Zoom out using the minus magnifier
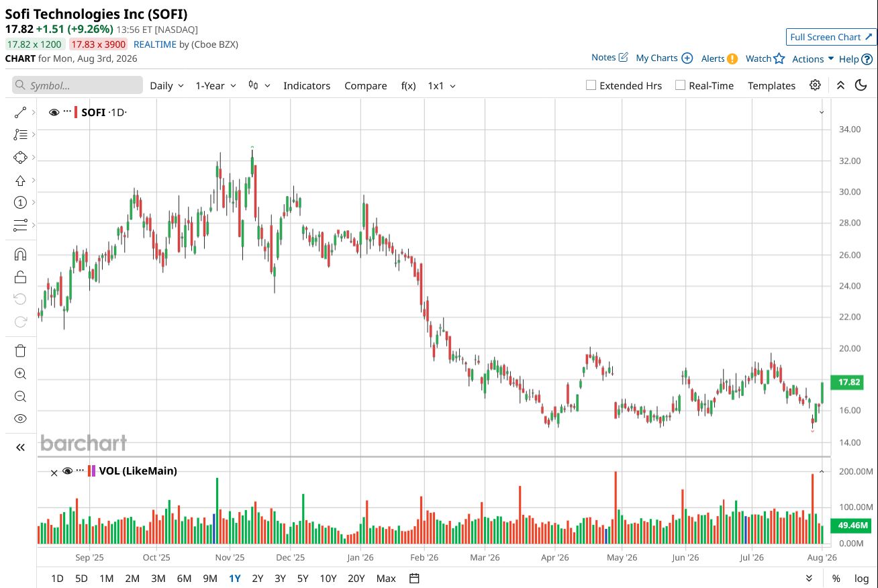 click(20, 396)
